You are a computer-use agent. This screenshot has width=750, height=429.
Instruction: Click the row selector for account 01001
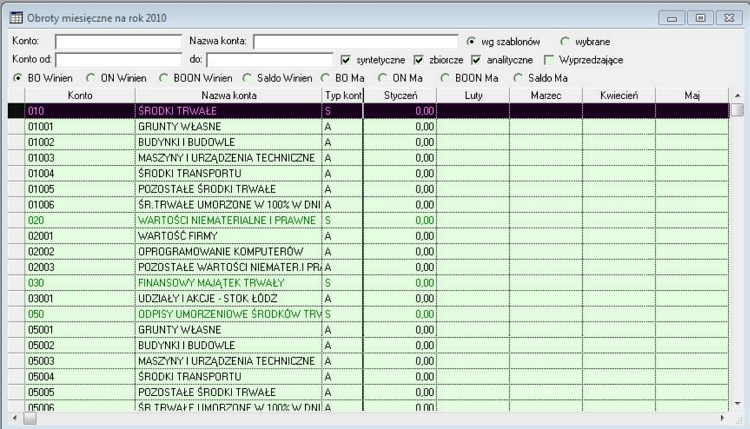pos(16,127)
